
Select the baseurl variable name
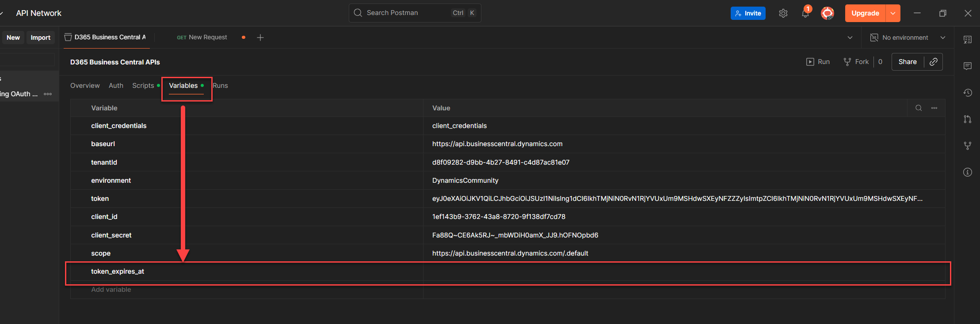pos(103,144)
